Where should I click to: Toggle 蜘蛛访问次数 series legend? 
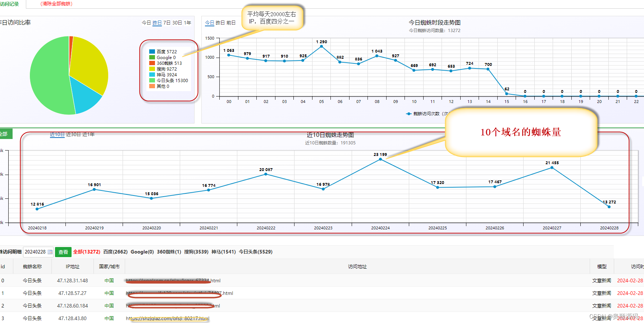point(426,114)
